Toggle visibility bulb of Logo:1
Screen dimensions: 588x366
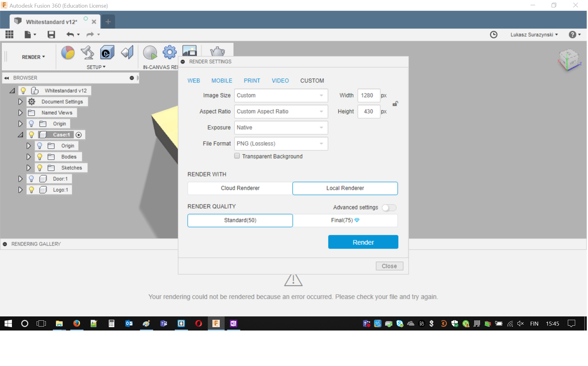coord(31,190)
